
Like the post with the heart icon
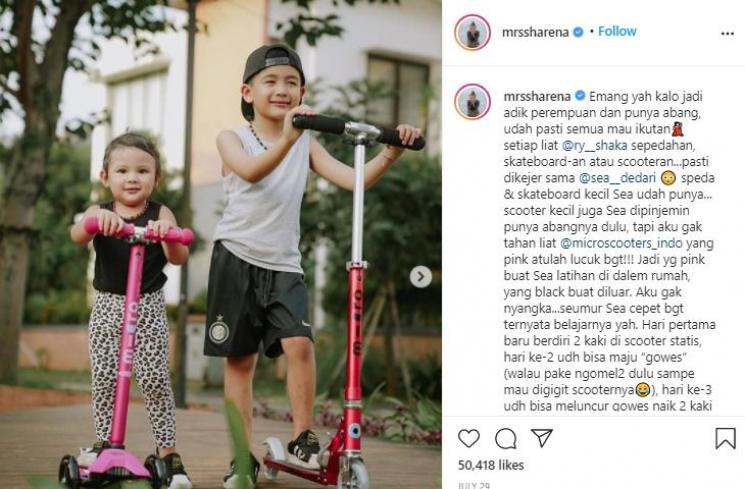(468, 438)
